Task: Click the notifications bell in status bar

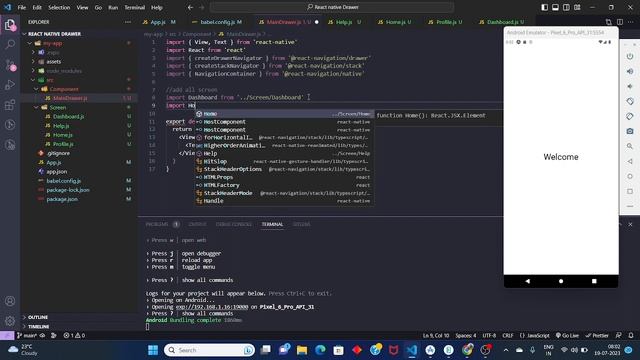Action: pyautogui.click(x=631, y=336)
